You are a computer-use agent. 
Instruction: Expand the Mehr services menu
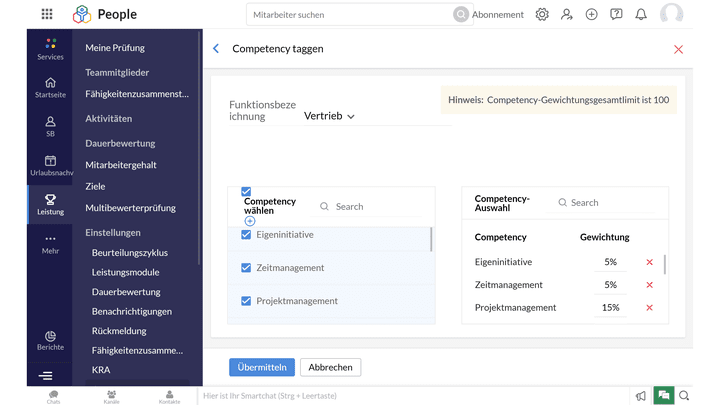click(x=50, y=244)
